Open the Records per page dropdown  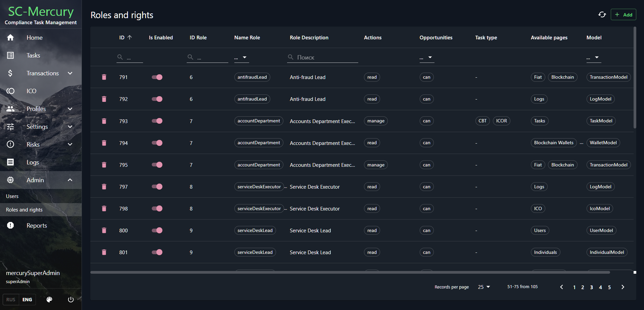pyautogui.click(x=484, y=287)
